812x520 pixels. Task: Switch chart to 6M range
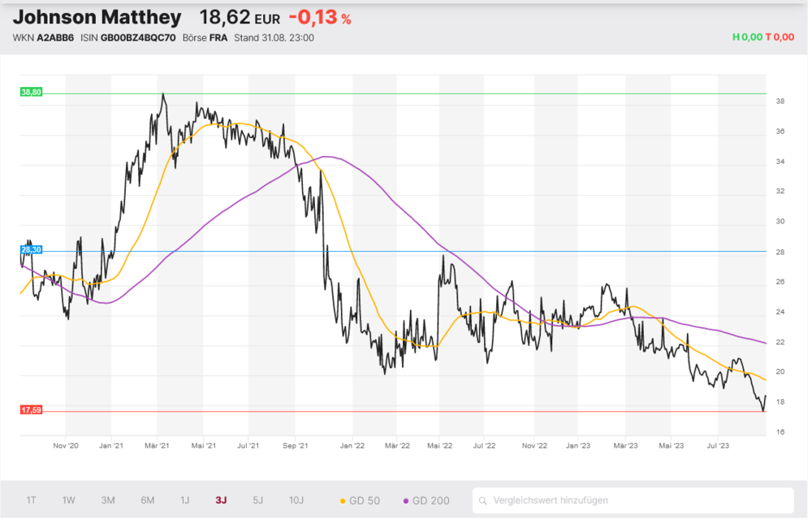(148, 502)
